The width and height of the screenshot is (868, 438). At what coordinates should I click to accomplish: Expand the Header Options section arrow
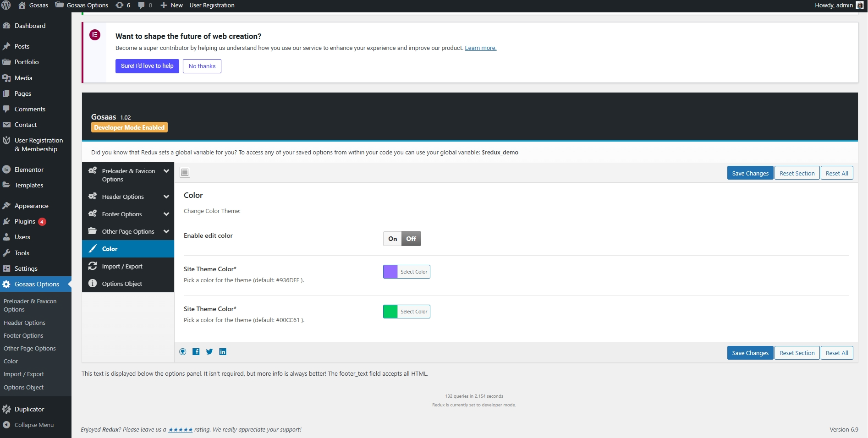166,197
